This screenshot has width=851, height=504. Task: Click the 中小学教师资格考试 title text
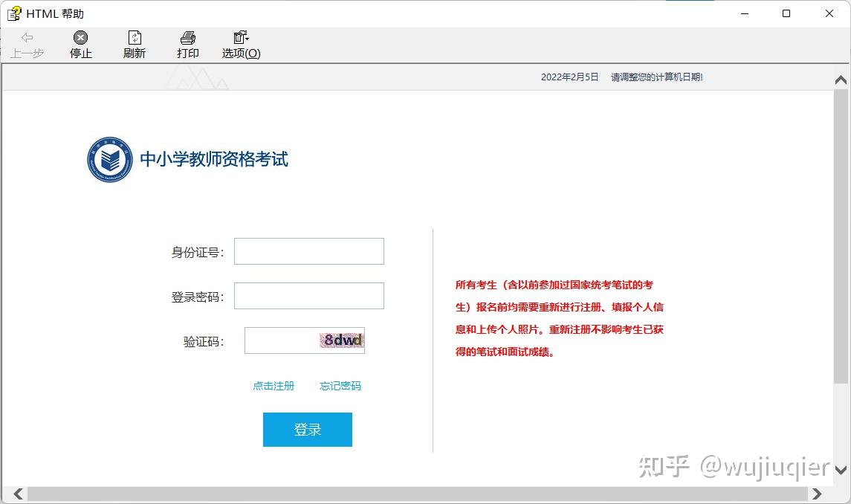214,159
